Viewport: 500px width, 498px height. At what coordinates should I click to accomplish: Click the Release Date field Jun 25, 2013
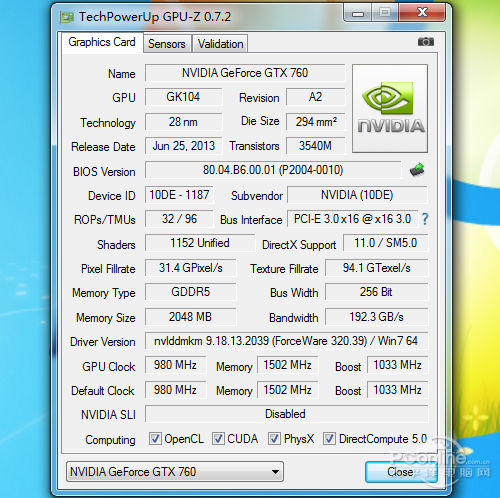pos(183,146)
